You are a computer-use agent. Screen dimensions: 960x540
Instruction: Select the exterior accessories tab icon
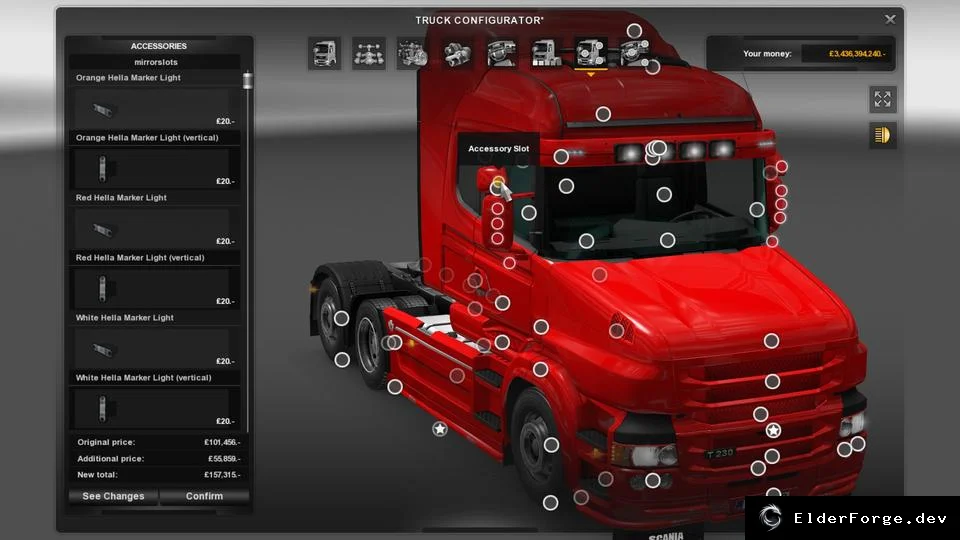pyautogui.click(x=591, y=53)
